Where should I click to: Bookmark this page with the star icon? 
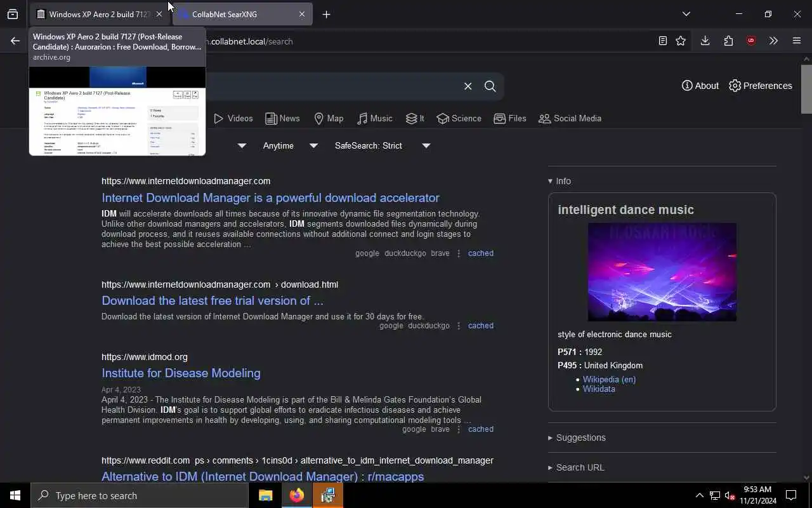tap(681, 41)
